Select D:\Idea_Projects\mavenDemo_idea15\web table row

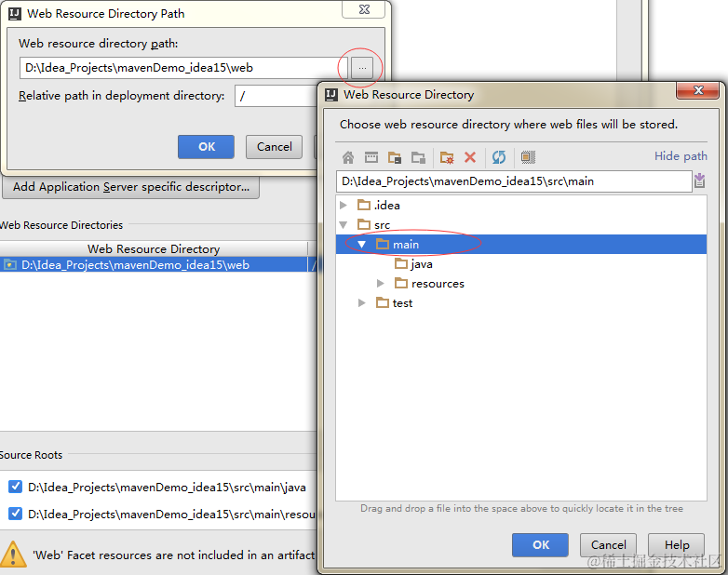coord(154,264)
